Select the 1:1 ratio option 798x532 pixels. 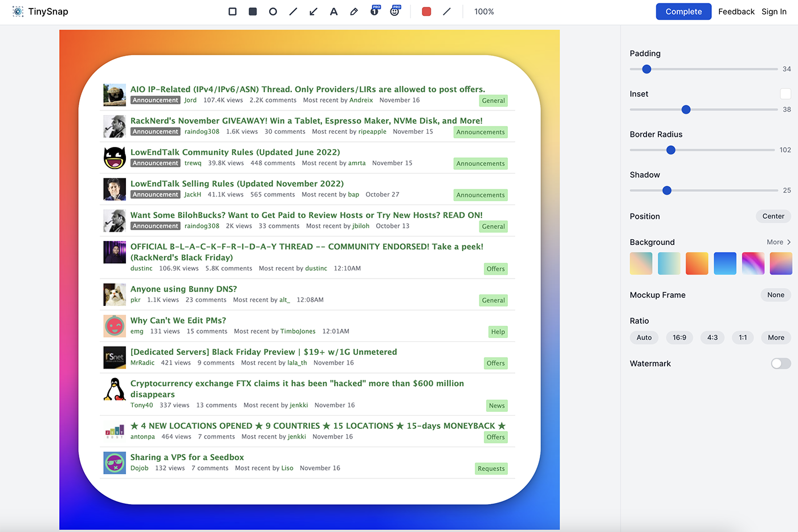tap(743, 337)
